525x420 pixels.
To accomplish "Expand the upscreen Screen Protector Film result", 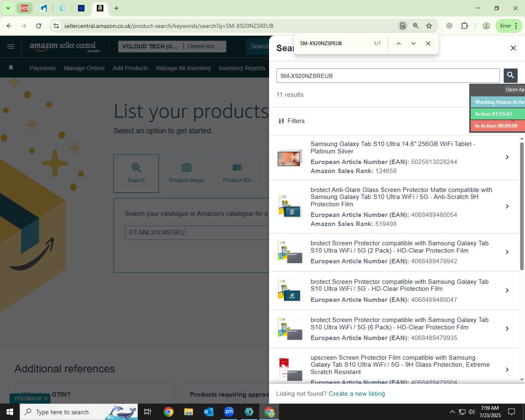I will tap(507, 370).
